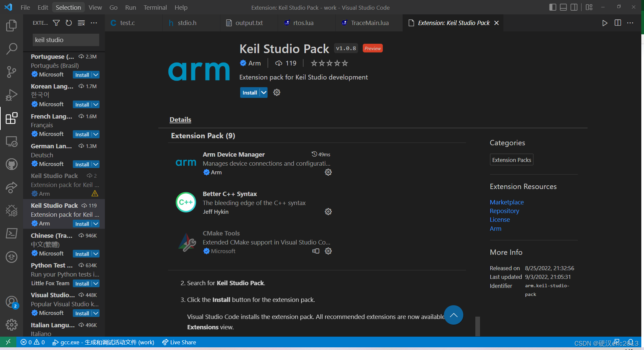Open the Selection menu
This screenshot has width=644, height=350.
pyautogui.click(x=68, y=7)
